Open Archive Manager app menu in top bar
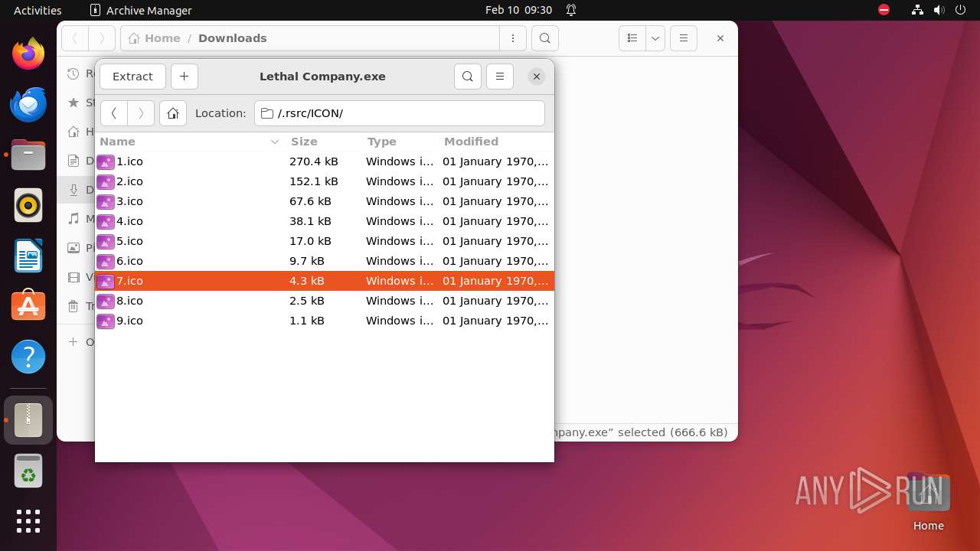Image resolution: width=980 pixels, height=551 pixels. (x=141, y=10)
